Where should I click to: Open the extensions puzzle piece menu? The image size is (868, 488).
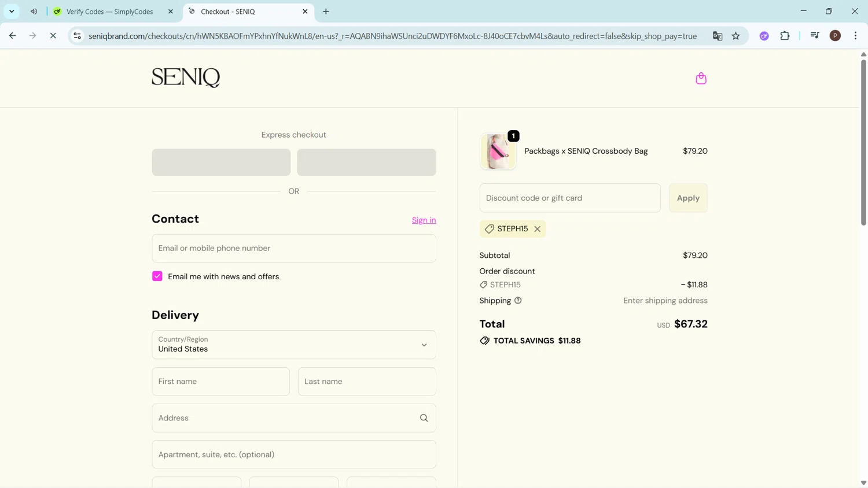point(785,36)
